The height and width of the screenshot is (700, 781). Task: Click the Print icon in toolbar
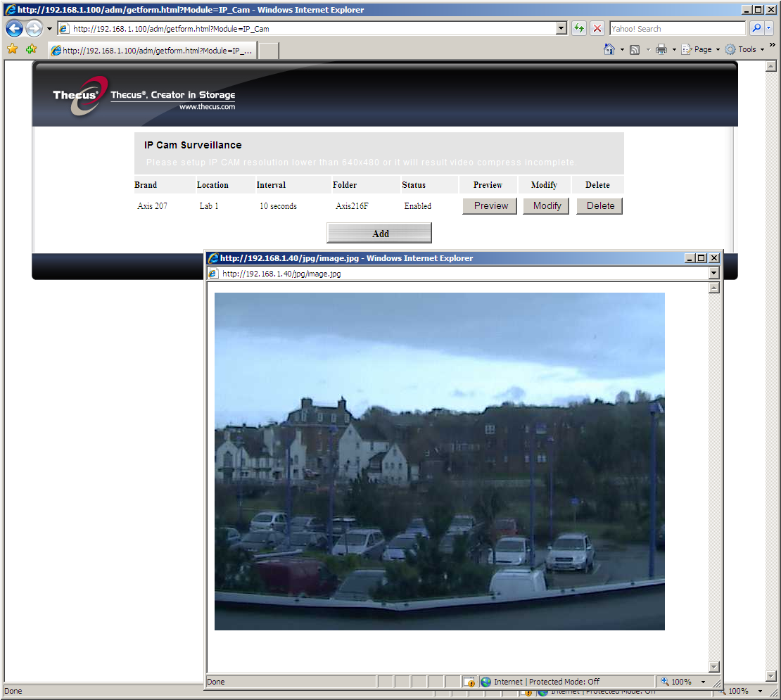(661, 49)
